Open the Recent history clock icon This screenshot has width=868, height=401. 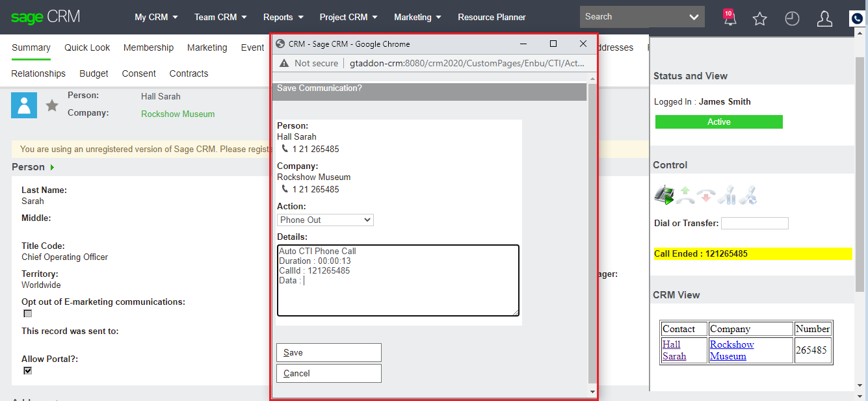pyautogui.click(x=792, y=19)
